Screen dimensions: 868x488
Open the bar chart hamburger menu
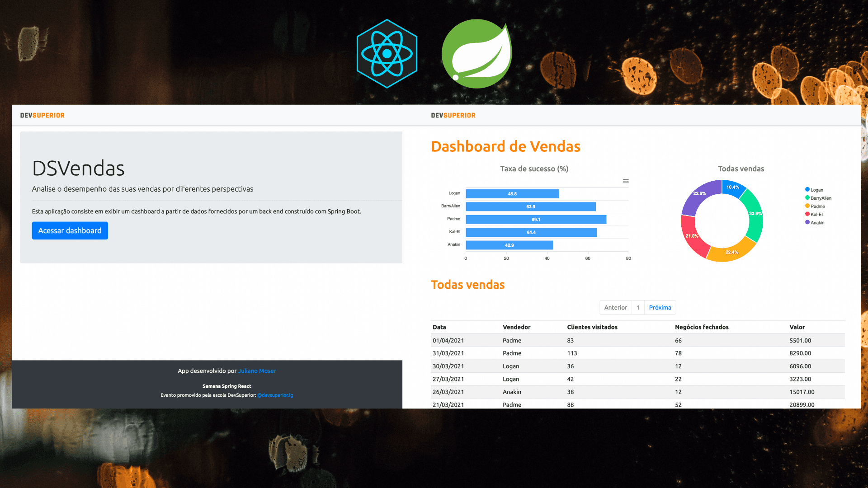tap(626, 181)
